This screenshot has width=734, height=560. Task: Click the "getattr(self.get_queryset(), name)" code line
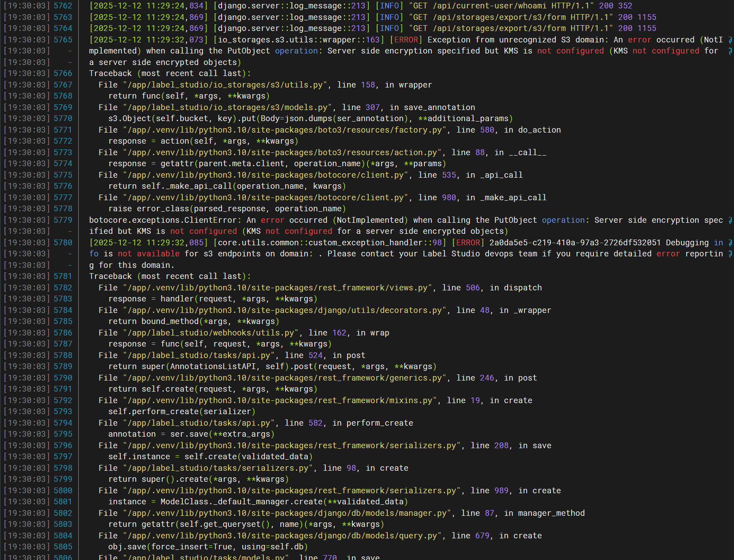(246, 524)
